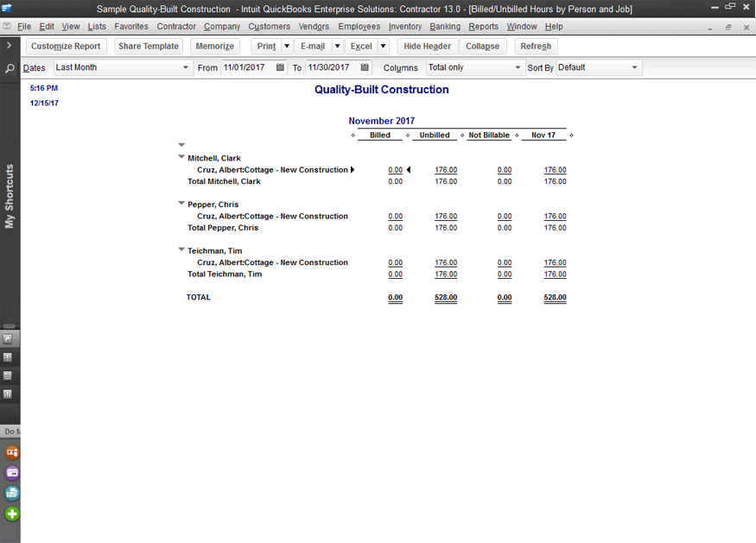Open the bar chart icon in sidebar
756x543 pixels.
(9, 395)
